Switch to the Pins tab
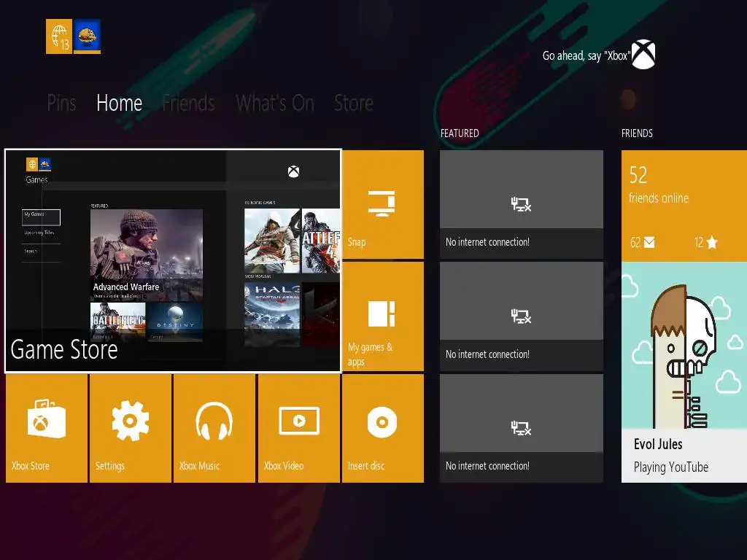Screen dimensions: 747x560 pos(61,103)
